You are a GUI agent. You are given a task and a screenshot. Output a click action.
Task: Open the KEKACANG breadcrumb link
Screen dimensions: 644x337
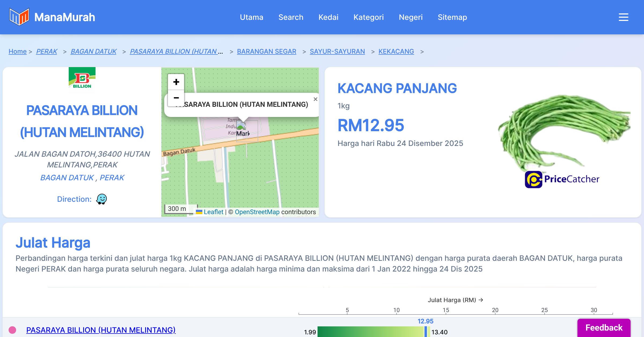click(x=396, y=51)
